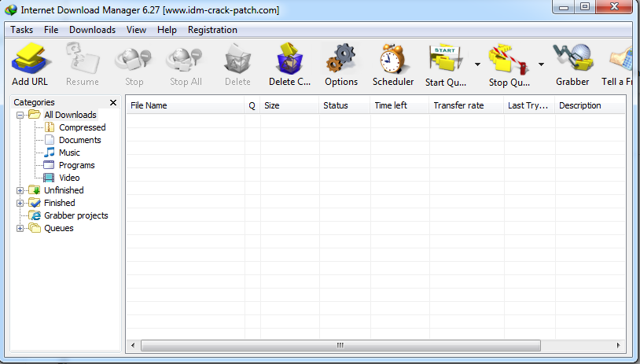Viewport: 640px width, 364px height.
Task: Expand the Queues tree node
Action: point(20,229)
